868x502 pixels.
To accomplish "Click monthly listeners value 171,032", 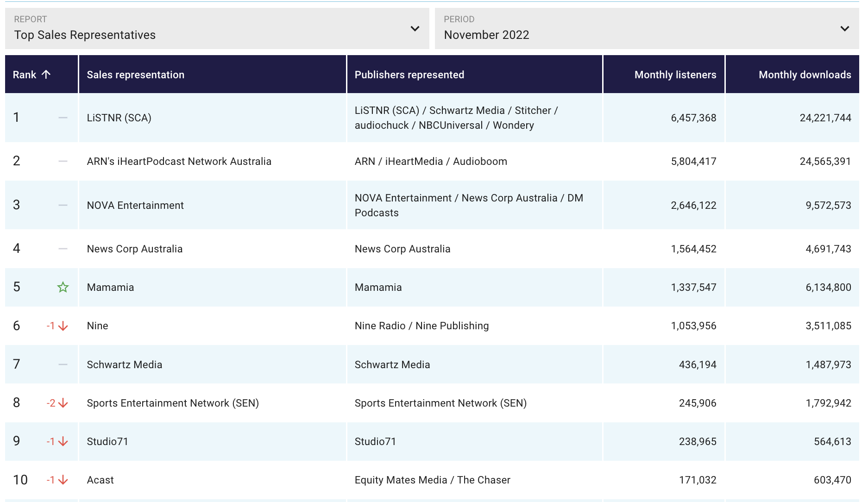I will point(698,480).
